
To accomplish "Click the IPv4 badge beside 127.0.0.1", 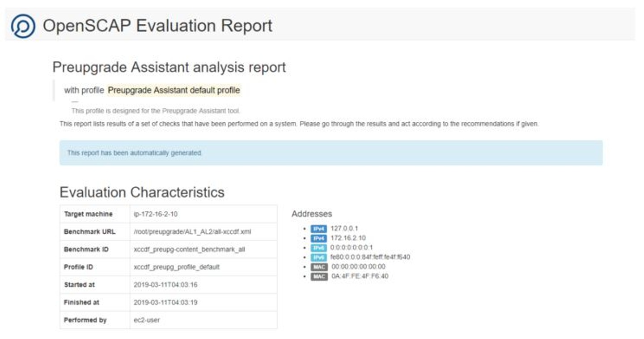I will (319, 229).
